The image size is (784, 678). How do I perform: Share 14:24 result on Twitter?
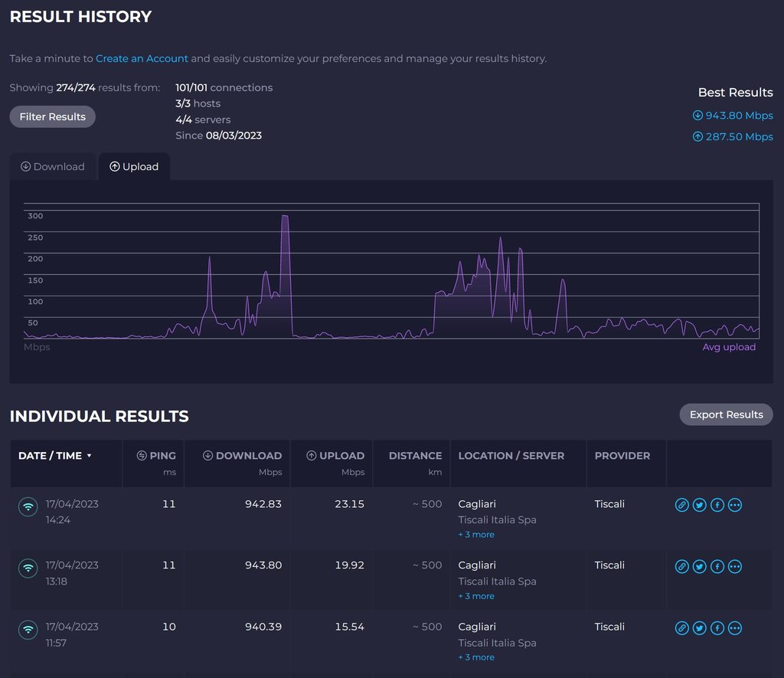tap(699, 505)
